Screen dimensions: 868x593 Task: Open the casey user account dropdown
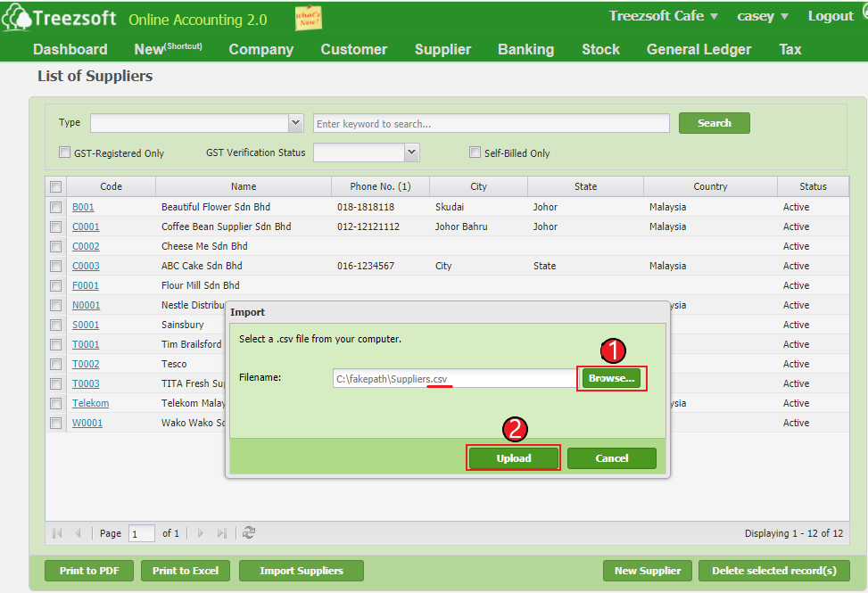click(762, 15)
